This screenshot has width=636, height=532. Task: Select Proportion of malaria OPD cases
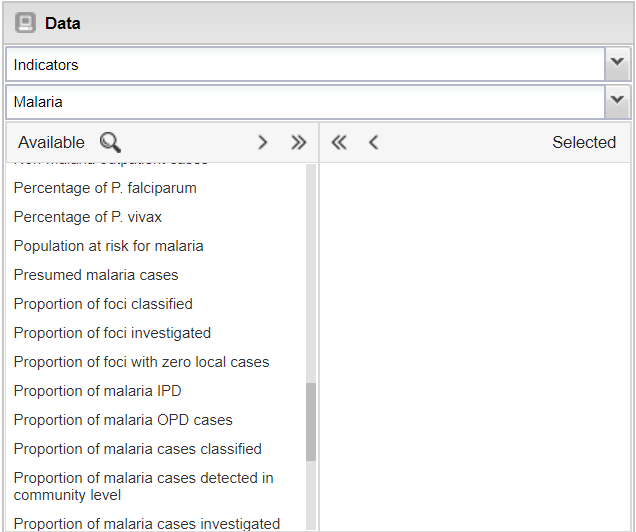pos(123,420)
